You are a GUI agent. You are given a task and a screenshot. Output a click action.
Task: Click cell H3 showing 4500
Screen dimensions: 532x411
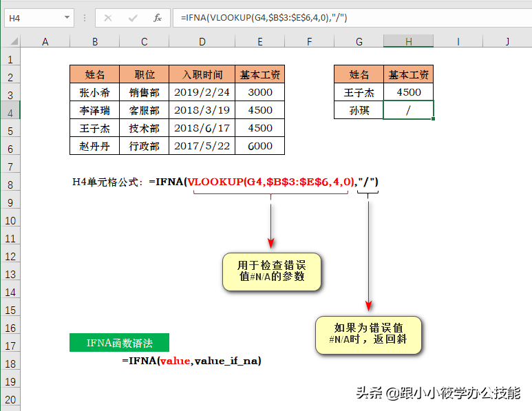tap(409, 92)
